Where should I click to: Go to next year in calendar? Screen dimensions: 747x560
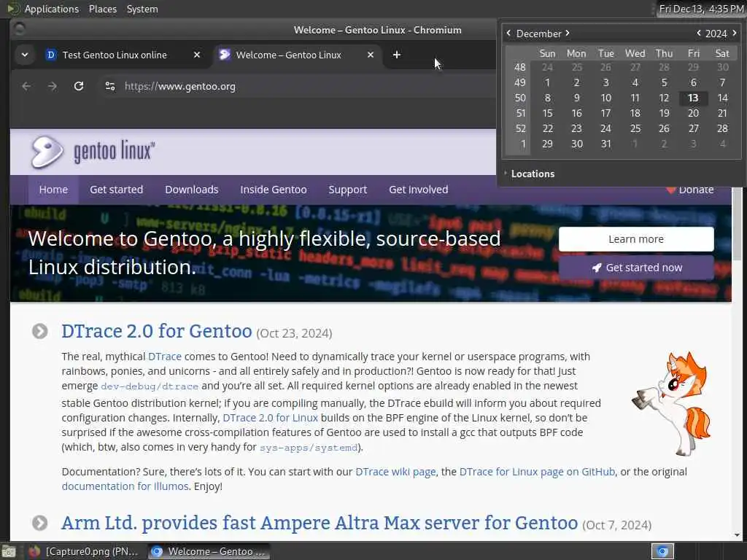pos(734,34)
